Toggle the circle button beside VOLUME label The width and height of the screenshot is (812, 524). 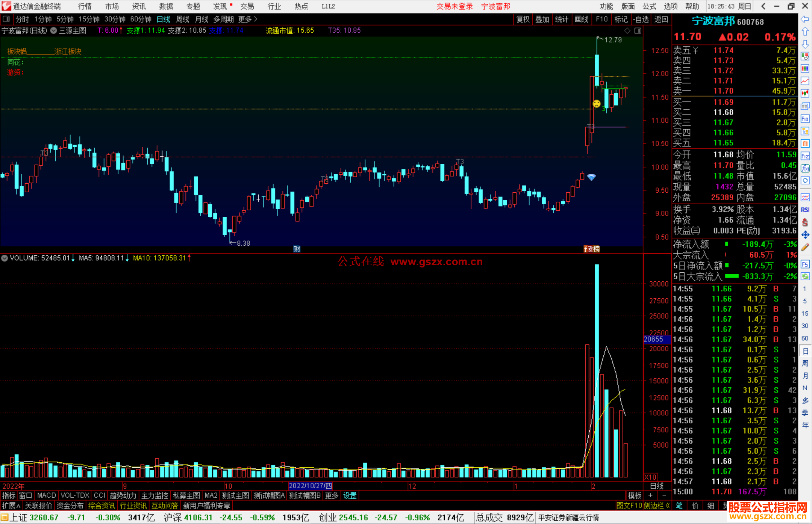(x=5, y=258)
